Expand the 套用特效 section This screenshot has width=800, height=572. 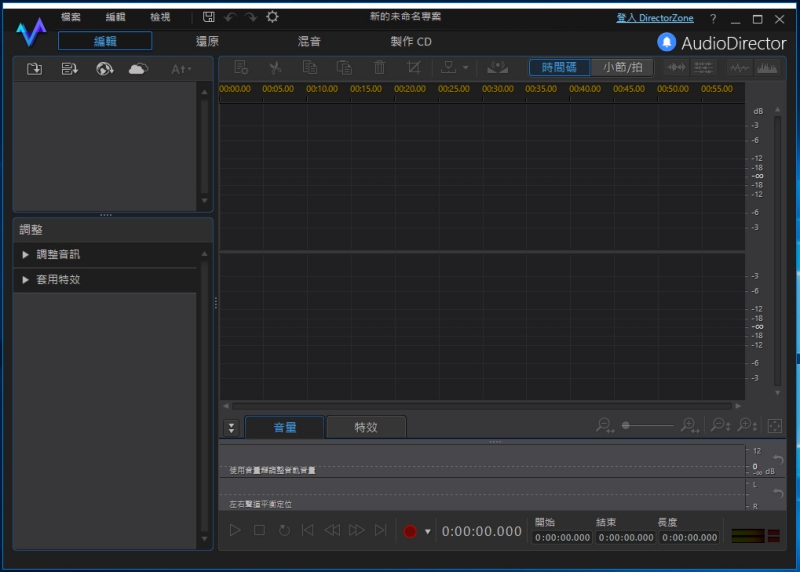click(58, 280)
